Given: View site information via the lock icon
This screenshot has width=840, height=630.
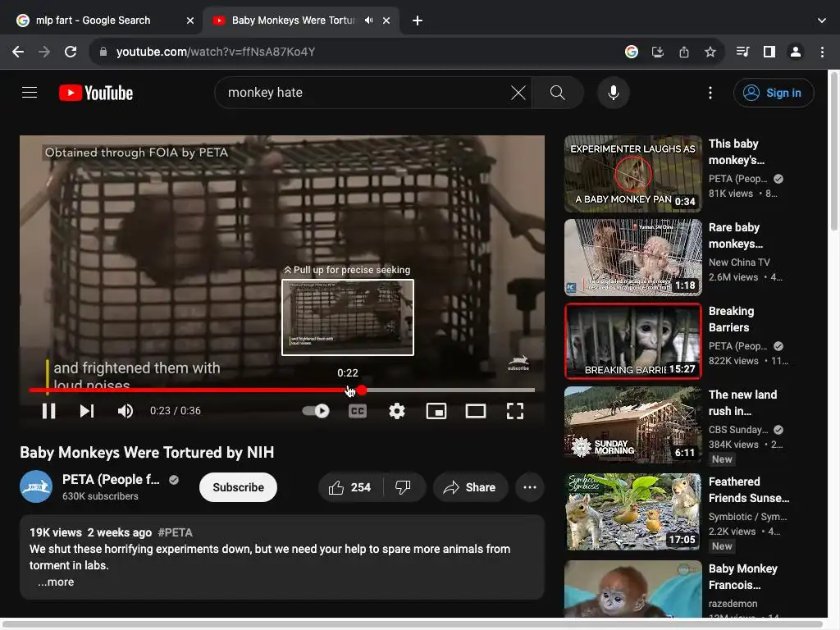Looking at the screenshot, I should click(103, 52).
